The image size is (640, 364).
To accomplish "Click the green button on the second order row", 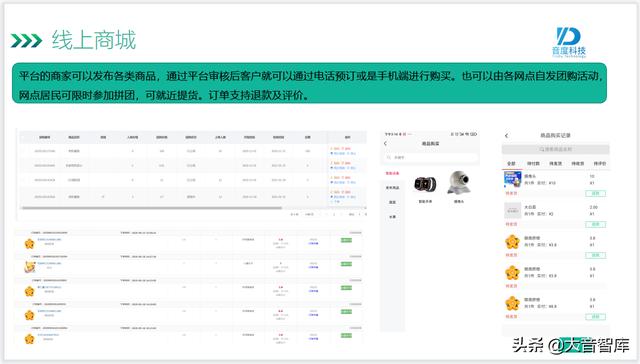I will tap(346, 264).
